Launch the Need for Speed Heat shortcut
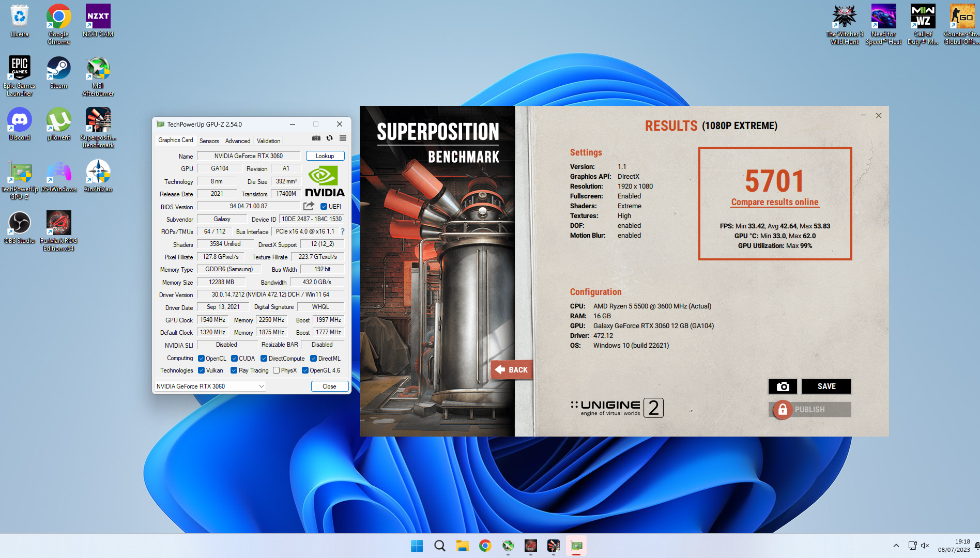 point(884,24)
